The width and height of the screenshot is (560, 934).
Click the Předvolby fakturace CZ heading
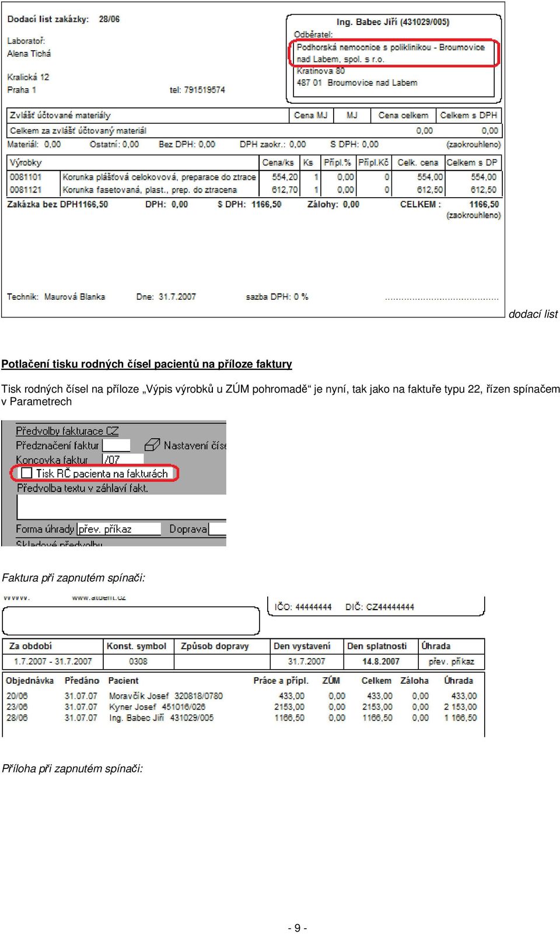coord(67,431)
